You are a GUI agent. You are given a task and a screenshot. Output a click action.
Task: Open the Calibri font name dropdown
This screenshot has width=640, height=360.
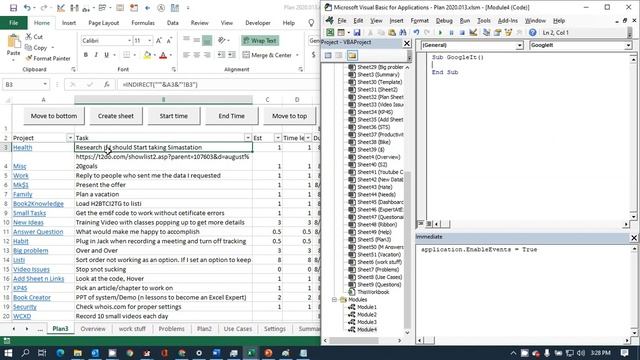(129, 40)
